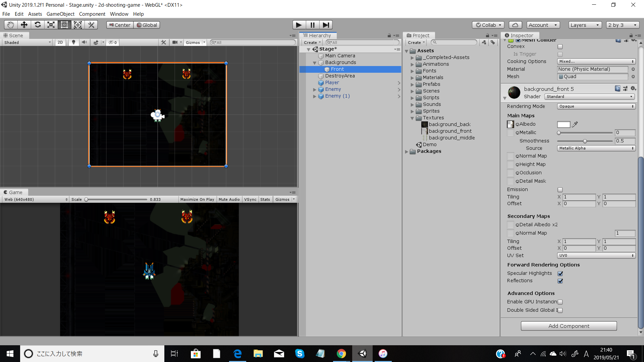644x362 pixels.
Task: Enable GPU Instancing checkbox
Action: coord(560,302)
